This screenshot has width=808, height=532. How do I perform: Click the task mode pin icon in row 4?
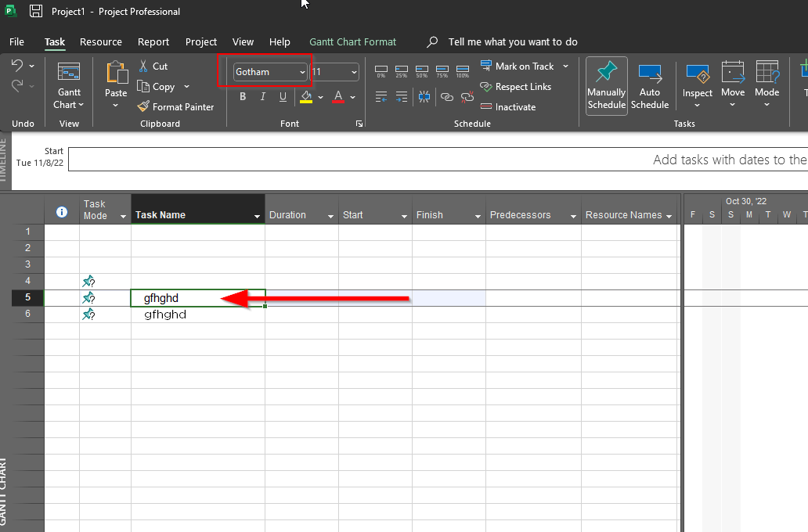click(88, 281)
